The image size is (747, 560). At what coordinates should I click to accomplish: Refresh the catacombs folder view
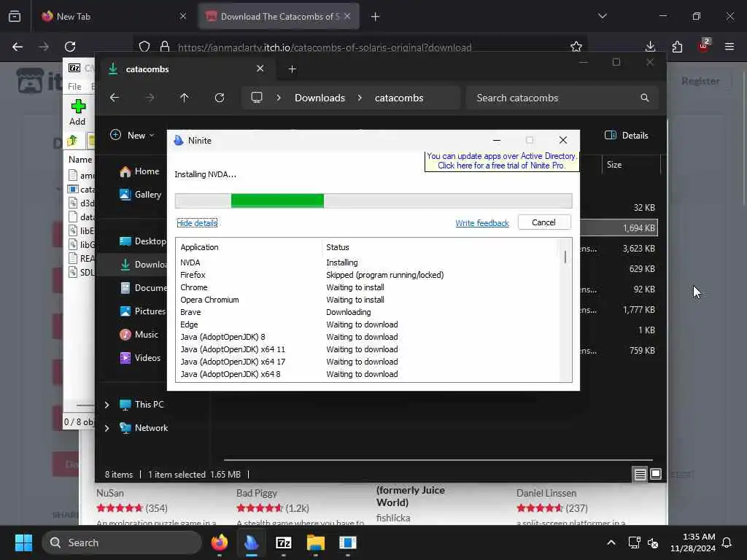click(219, 98)
